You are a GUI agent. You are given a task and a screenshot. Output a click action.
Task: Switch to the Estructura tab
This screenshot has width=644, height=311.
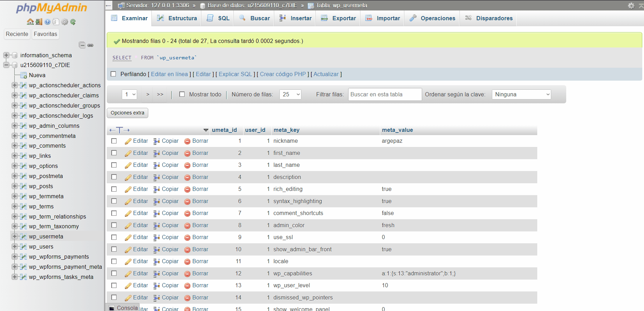pyautogui.click(x=177, y=18)
